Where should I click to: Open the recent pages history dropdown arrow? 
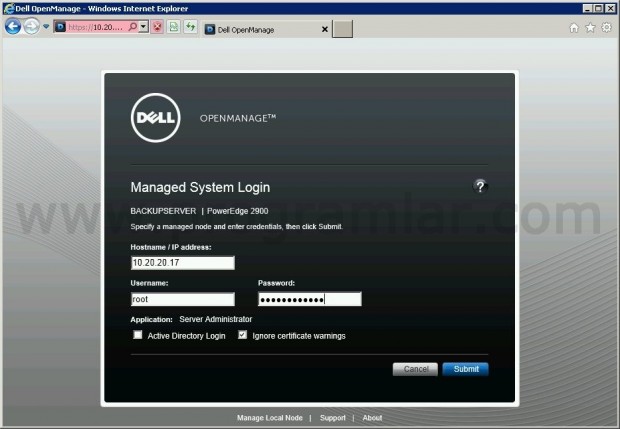coord(46,27)
